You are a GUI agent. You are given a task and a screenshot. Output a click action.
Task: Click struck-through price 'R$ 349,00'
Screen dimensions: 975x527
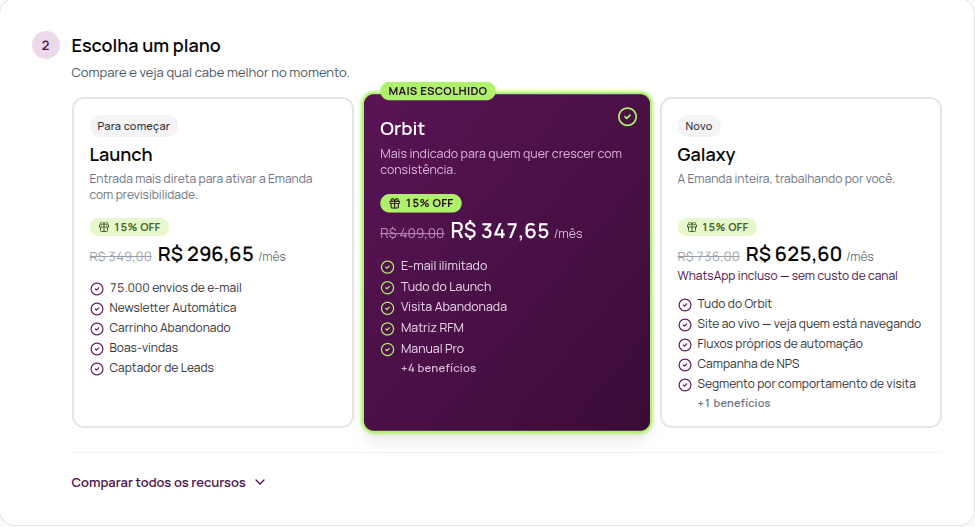(x=121, y=257)
